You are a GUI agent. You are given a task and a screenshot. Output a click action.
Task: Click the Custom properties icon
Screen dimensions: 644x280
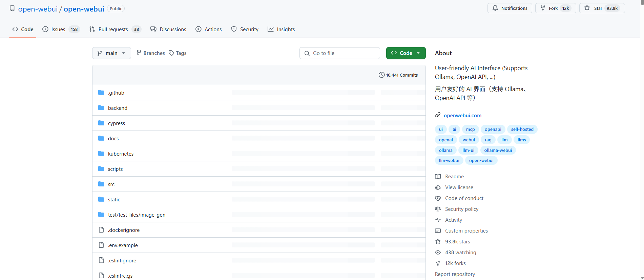click(x=438, y=231)
